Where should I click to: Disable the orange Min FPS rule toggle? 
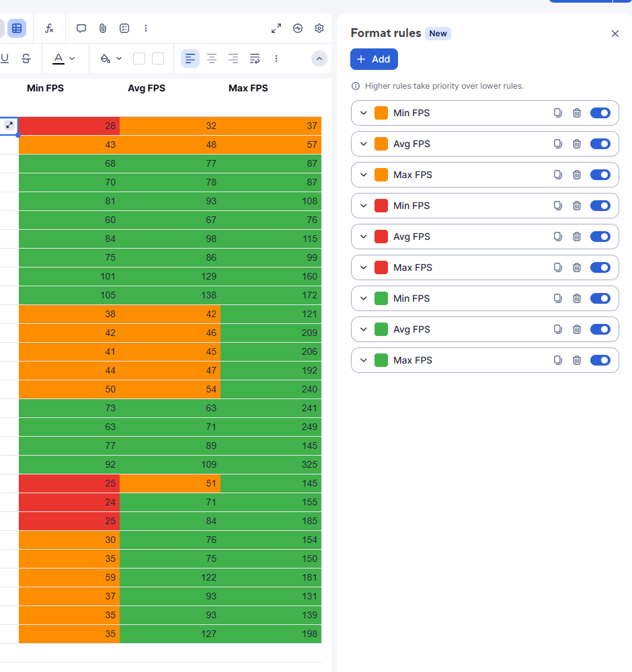tap(600, 113)
